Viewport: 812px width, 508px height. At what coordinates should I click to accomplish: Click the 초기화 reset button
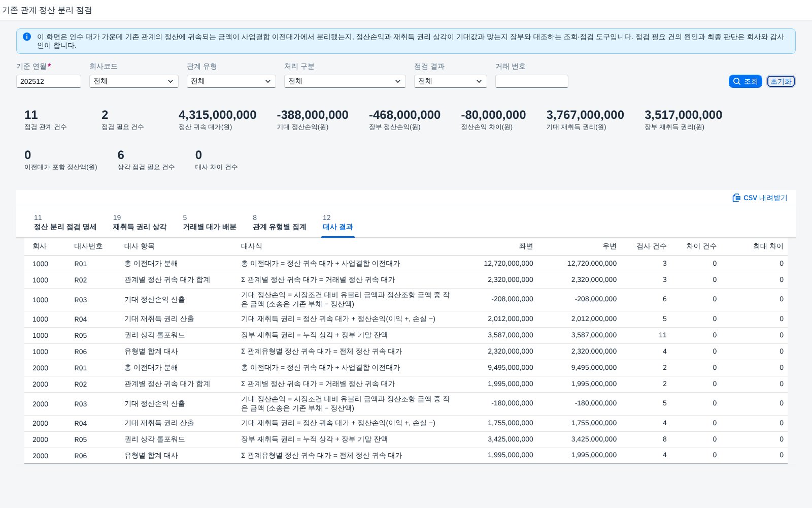[781, 81]
